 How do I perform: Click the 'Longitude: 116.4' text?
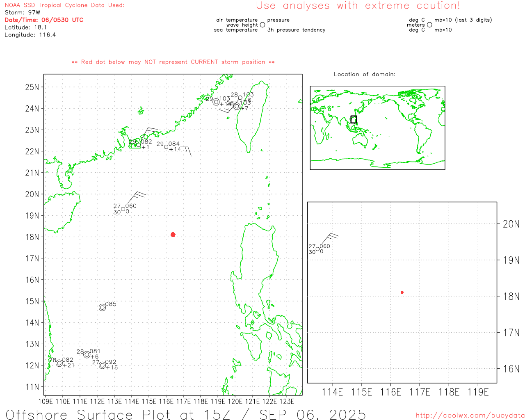(30, 34)
